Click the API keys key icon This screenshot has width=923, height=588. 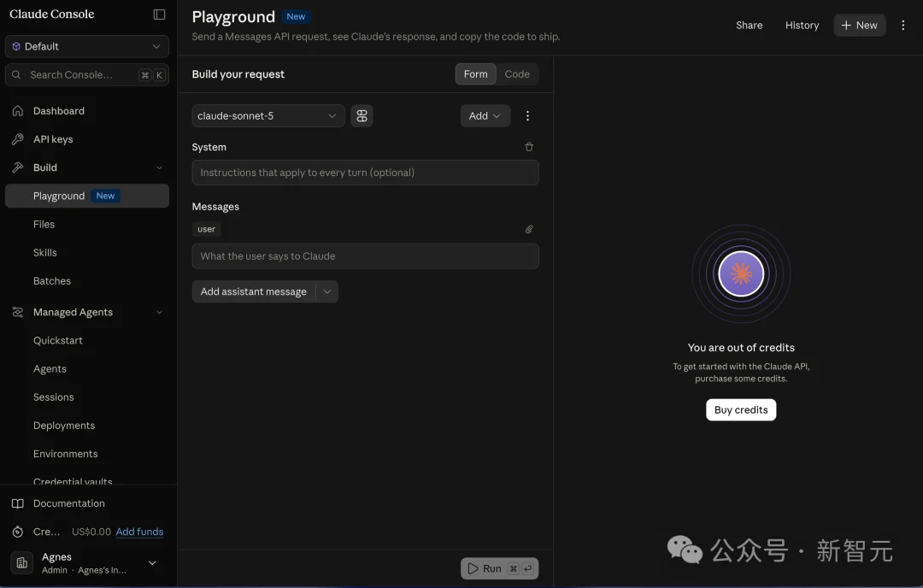tap(18, 139)
